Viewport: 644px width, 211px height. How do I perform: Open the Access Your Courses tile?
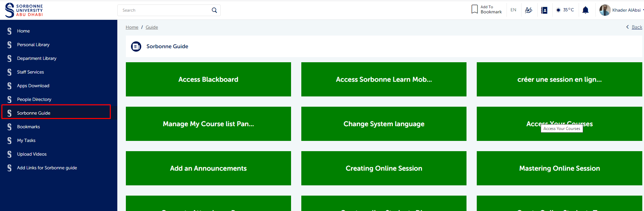[x=560, y=124]
